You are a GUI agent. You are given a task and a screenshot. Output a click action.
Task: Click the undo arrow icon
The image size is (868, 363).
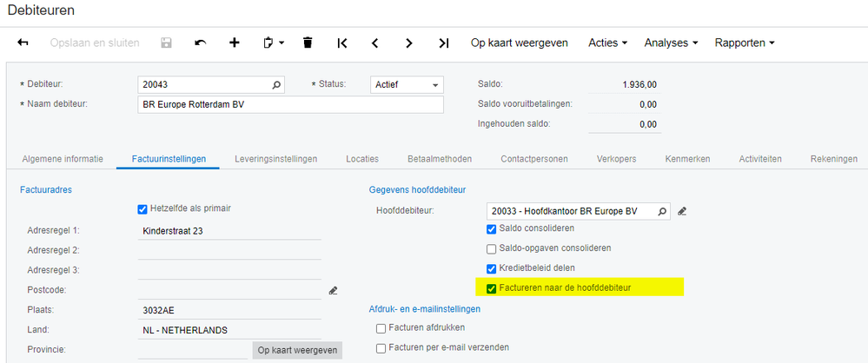tap(201, 43)
